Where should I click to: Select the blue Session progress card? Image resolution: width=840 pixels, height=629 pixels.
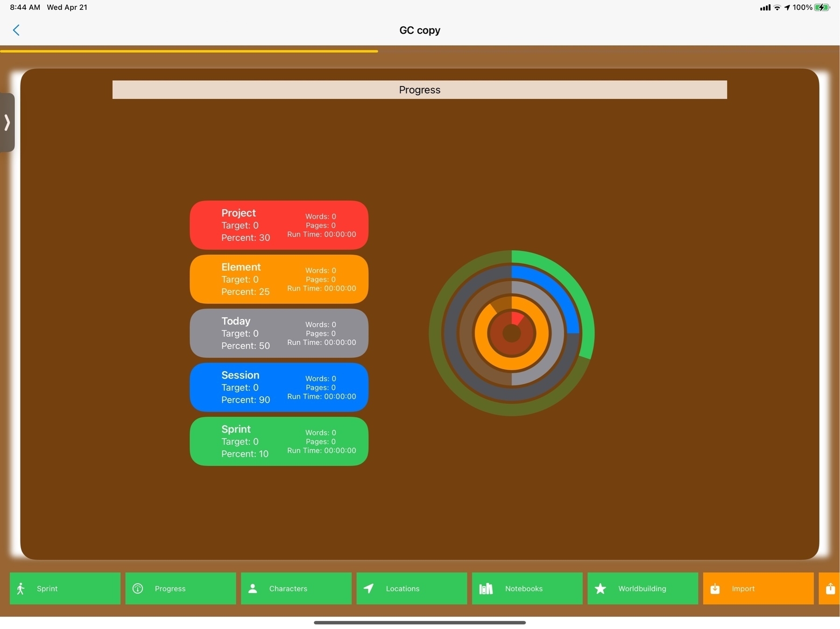[279, 387]
